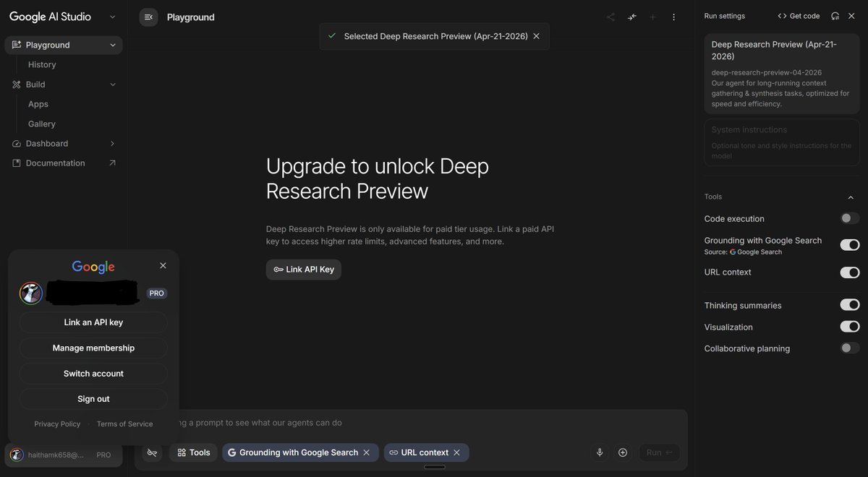Image resolution: width=868 pixels, height=477 pixels.
Task: Click the account email row at sidebar bottom
Action: pyautogui.click(x=64, y=455)
